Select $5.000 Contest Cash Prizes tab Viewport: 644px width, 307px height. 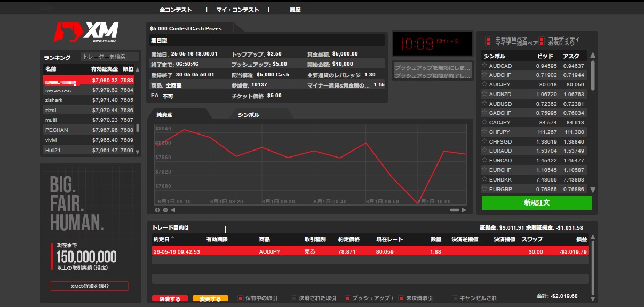tap(189, 28)
